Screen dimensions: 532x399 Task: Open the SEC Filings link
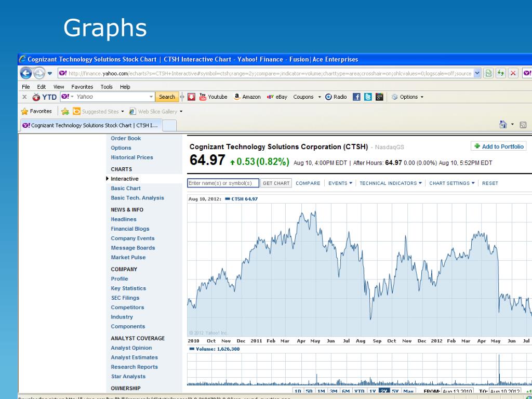125,298
